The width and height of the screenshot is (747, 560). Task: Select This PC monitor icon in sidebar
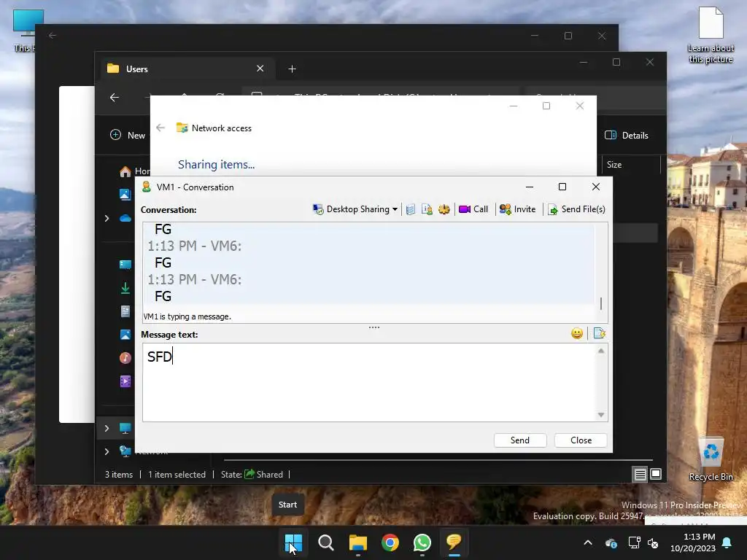125,428
